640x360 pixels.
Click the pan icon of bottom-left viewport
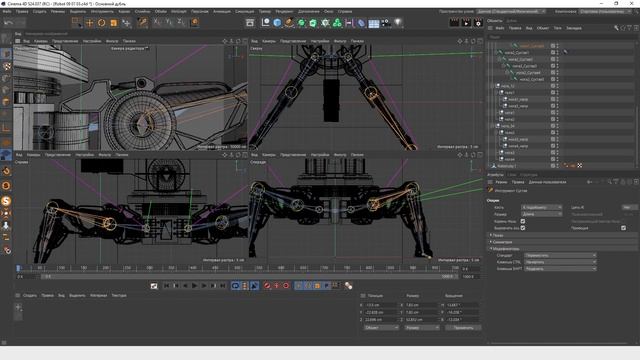point(225,155)
